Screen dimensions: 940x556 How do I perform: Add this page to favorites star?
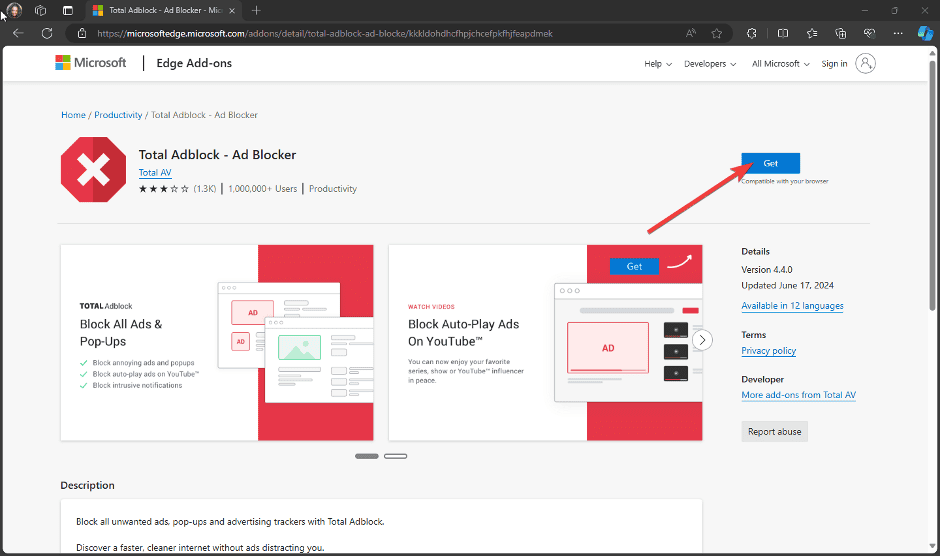click(x=716, y=34)
